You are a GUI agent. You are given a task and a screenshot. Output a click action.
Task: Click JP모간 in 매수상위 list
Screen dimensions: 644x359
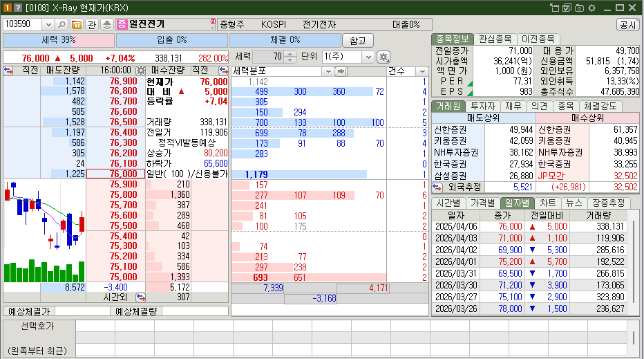tap(551, 176)
